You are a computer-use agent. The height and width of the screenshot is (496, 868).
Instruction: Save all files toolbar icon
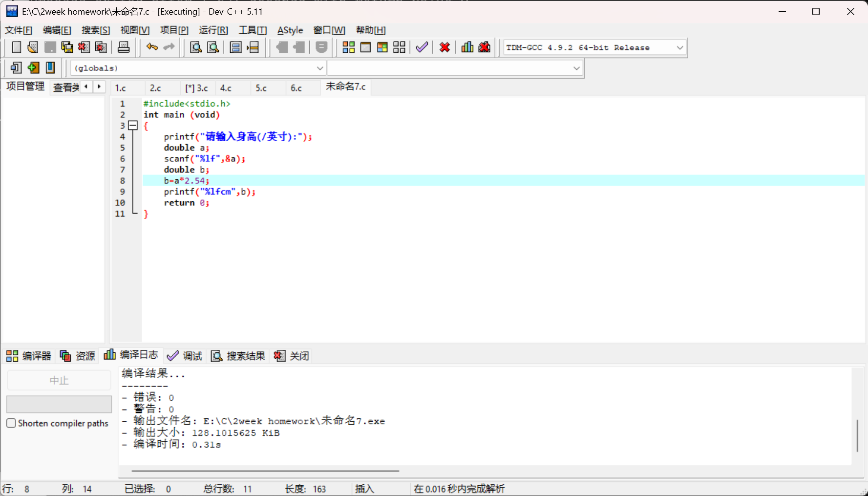(x=67, y=47)
